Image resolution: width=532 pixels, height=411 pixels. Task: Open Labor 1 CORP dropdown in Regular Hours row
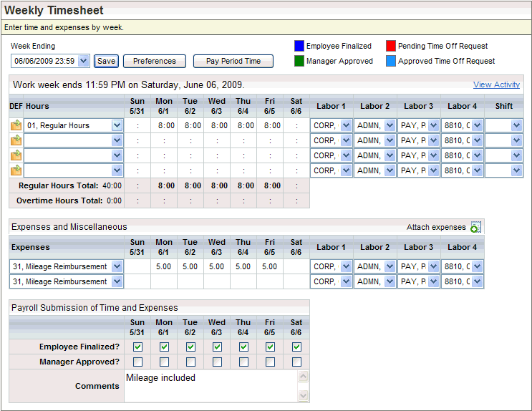pyautogui.click(x=346, y=125)
